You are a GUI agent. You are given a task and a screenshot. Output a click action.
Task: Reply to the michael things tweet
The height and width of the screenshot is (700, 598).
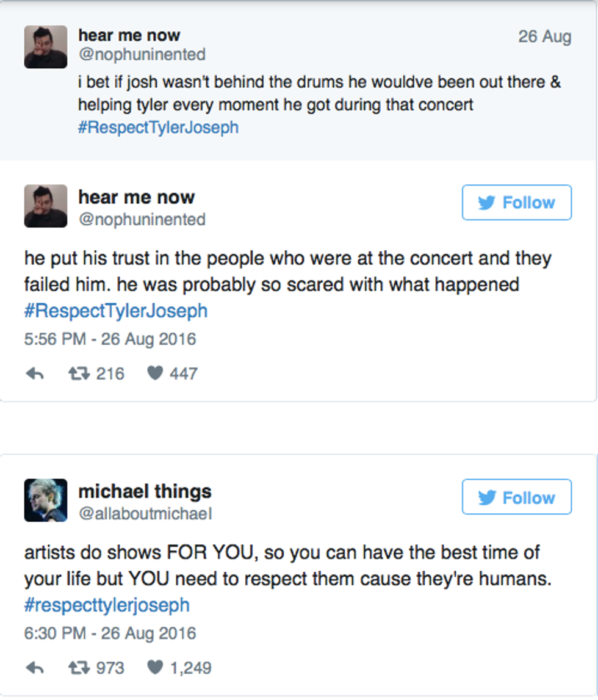click(x=35, y=668)
